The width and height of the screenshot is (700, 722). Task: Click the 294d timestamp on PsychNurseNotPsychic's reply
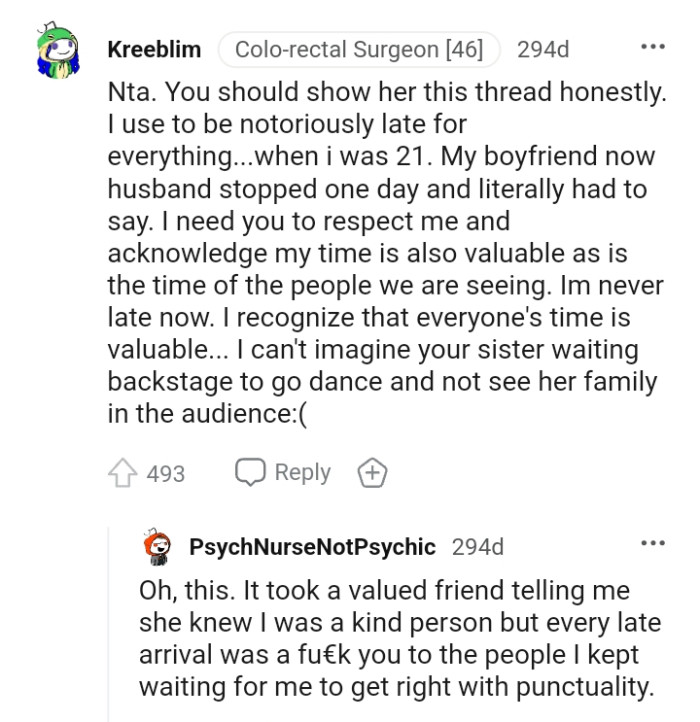477,547
